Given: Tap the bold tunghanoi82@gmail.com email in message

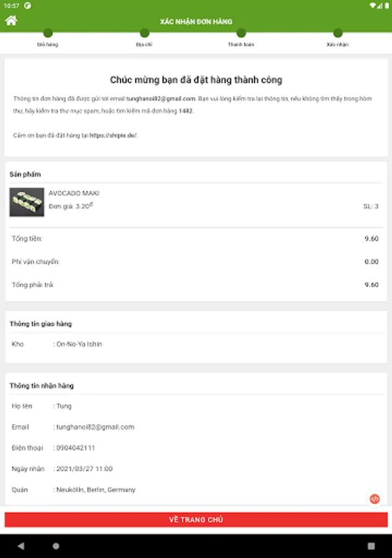Looking at the screenshot, I should coord(160,99).
